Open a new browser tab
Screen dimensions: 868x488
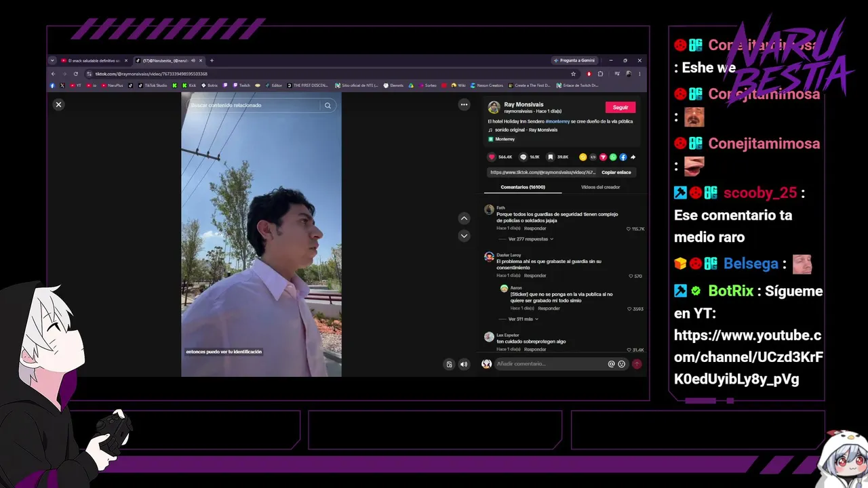point(212,60)
